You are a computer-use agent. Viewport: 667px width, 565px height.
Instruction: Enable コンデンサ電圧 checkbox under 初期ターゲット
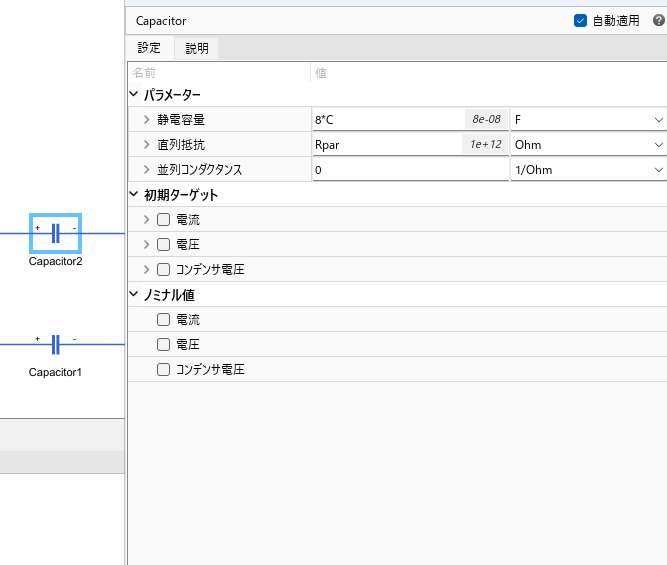163,269
